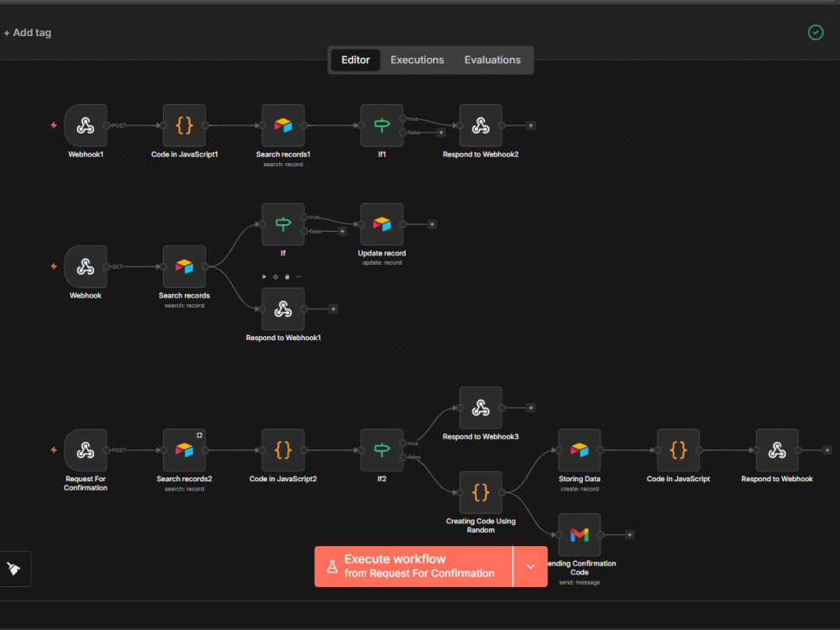Viewport: 840px width, 630px height.
Task: Click the Code in JavaScript2 node
Action: 283,450
